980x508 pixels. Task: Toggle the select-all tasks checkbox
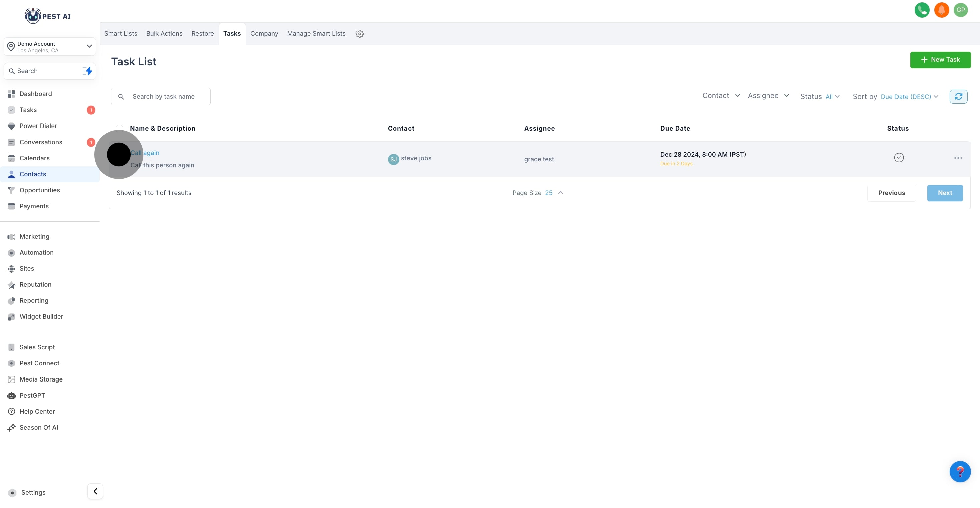[120, 128]
